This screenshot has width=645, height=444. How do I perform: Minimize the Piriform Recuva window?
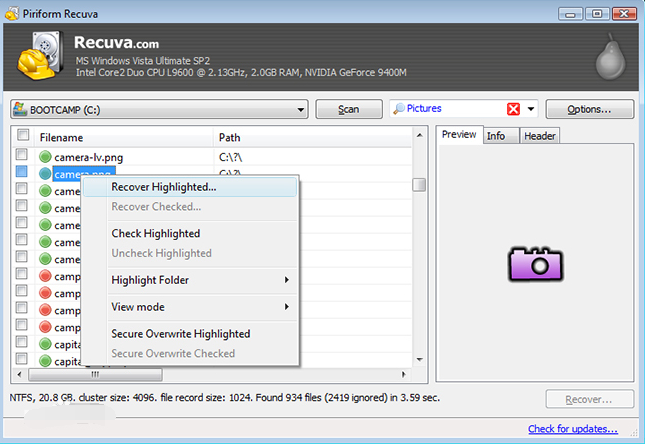pyautogui.click(x=570, y=14)
